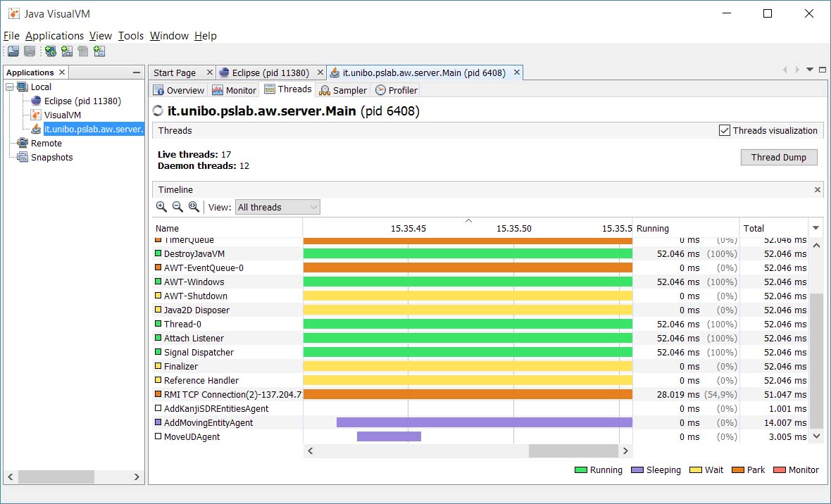Click the Zoom Out timeline icon
Viewport: 831px width, 504px height.
click(x=178, y=207)
